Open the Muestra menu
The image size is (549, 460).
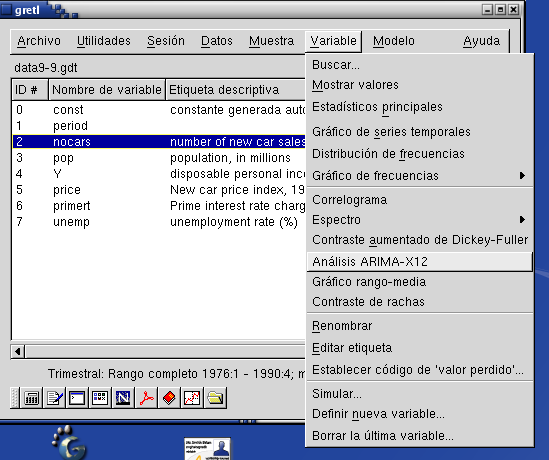(x=271, y=41)
